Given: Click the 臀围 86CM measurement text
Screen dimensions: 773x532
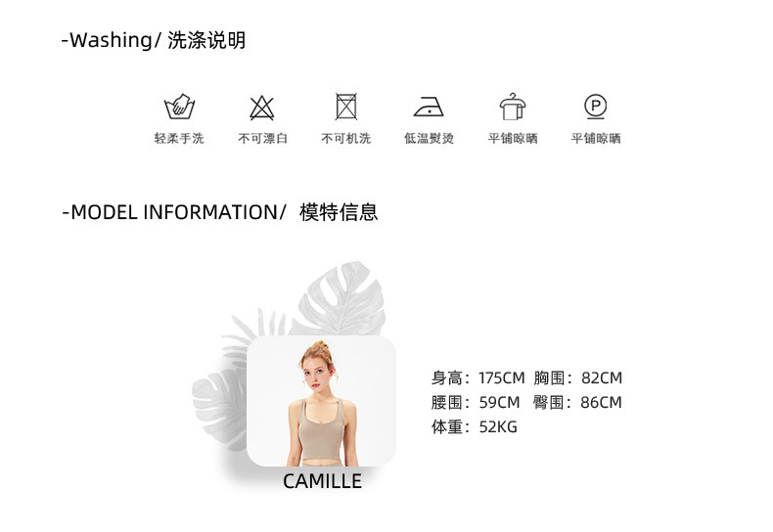Looking at the screenshot, I should pos(577,403).
